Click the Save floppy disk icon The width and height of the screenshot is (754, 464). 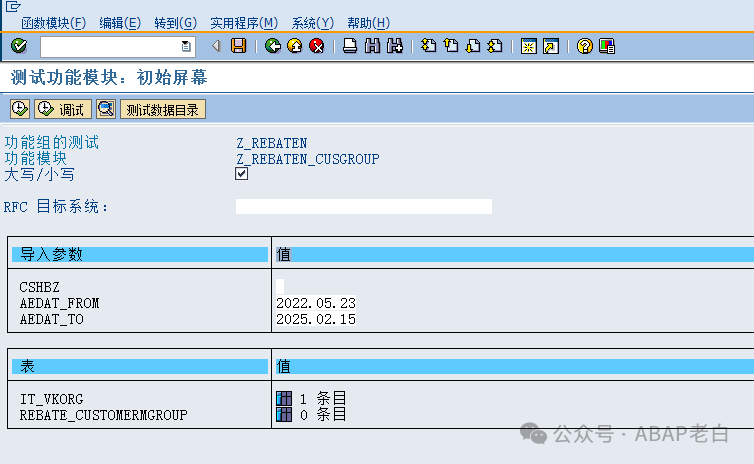click(x=239, y=46)
